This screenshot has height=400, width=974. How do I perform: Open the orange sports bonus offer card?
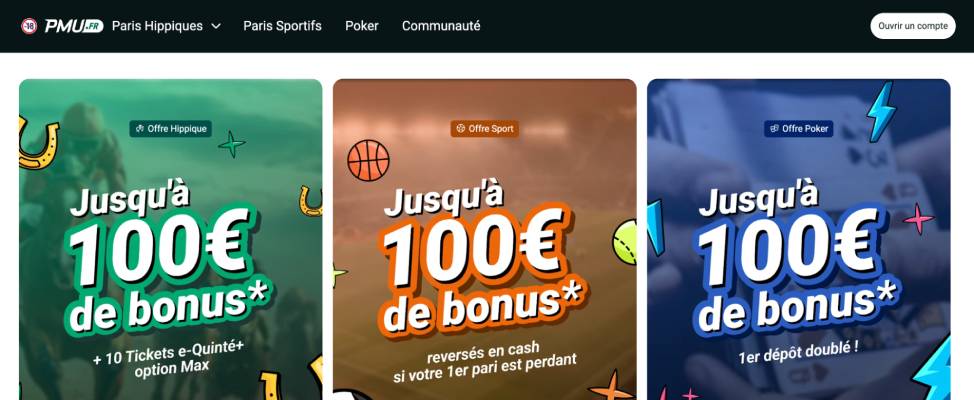click(485, 239)
